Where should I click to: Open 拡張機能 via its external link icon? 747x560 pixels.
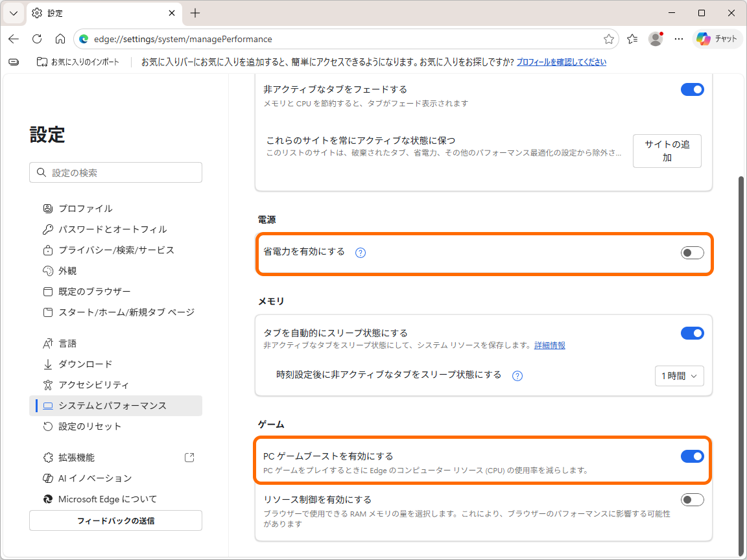(x=189, y=457)
